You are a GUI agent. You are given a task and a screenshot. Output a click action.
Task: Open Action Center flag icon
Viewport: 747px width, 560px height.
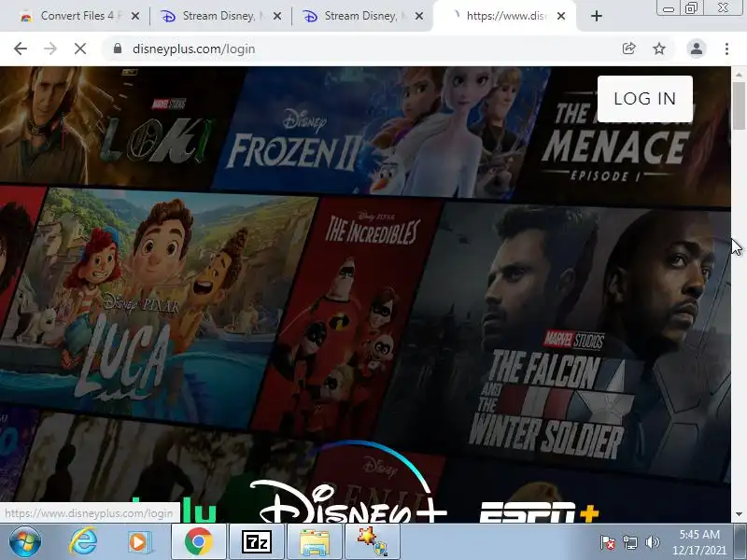(608, 542)
